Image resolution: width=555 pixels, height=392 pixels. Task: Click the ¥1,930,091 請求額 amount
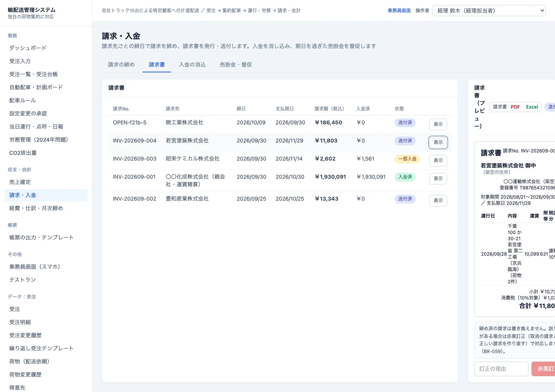(330, 177)
